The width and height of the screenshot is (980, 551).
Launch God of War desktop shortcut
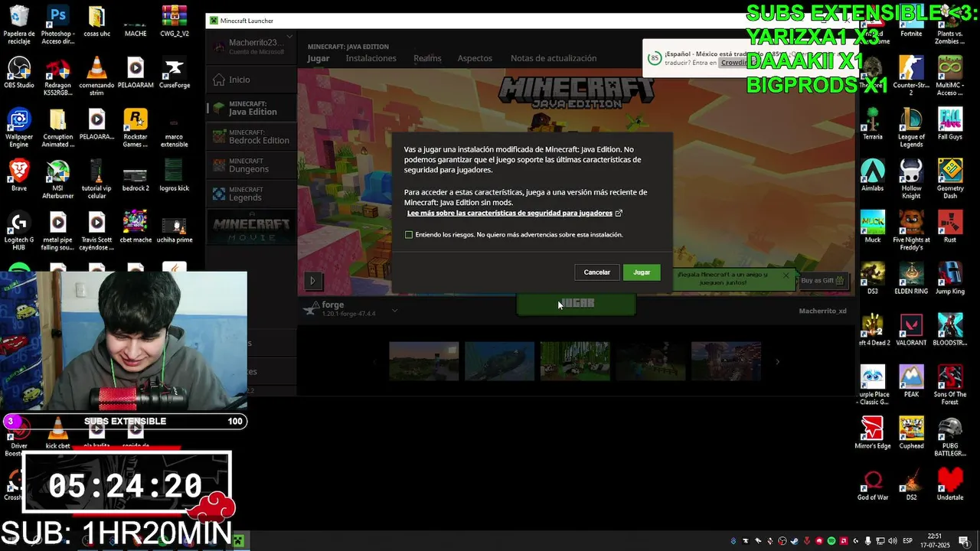tap(872, 484)
